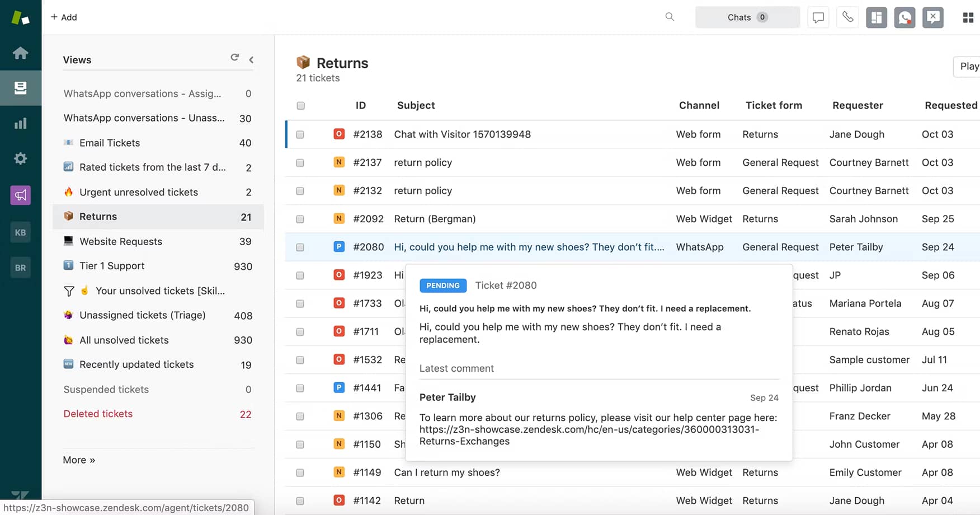Check the box for ticket #2092
980x515 pixels.
pyautogui.click(x=300, y=219)
